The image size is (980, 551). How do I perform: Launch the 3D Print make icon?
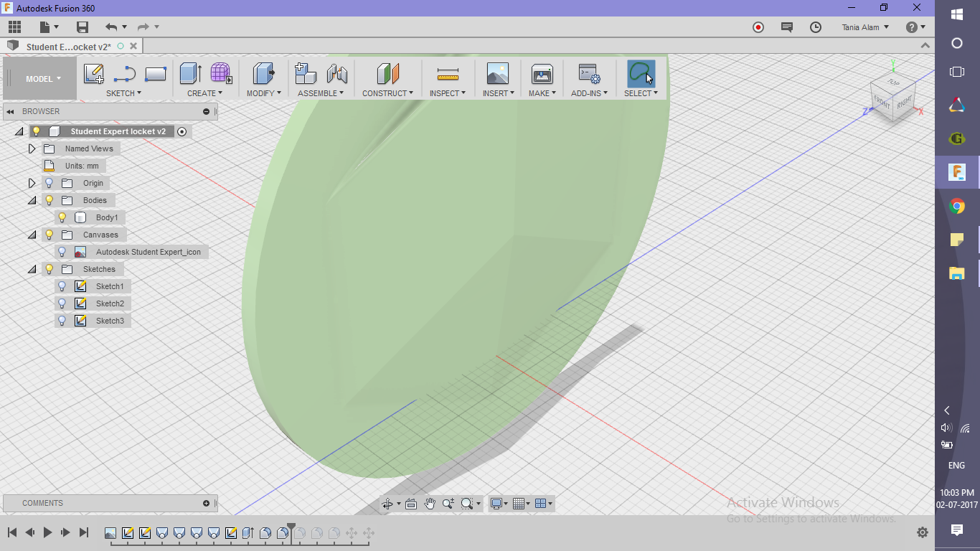[x=542, y=74]
